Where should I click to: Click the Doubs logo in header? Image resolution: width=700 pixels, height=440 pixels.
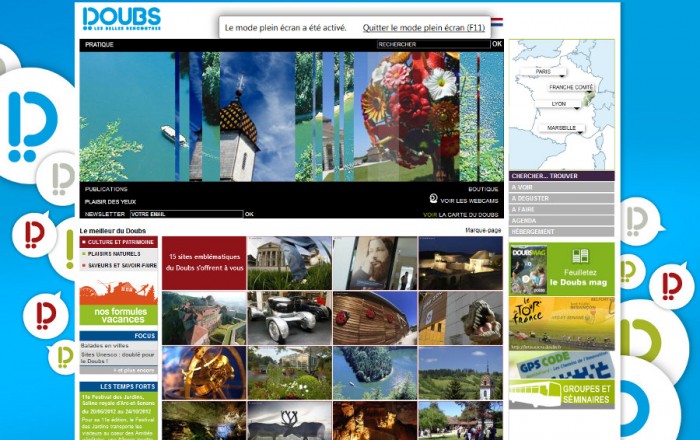[x=121, y=18]
